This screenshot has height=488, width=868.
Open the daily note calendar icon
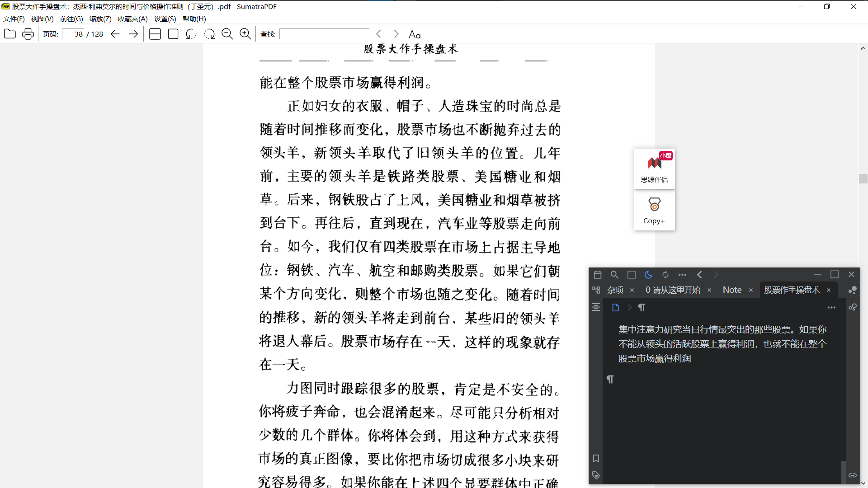pyautogui.click(x=598, y=274)
